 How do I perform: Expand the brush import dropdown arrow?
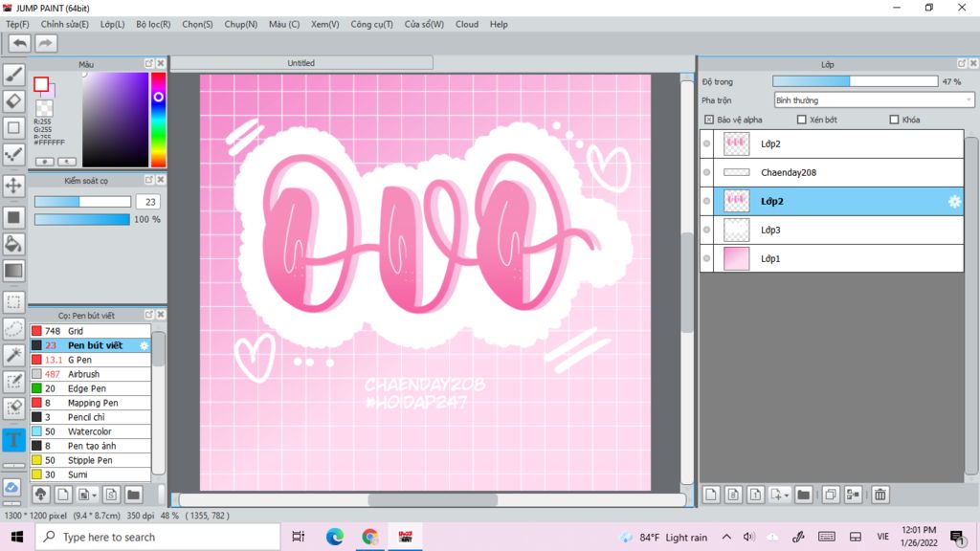(x=94, y=496)
